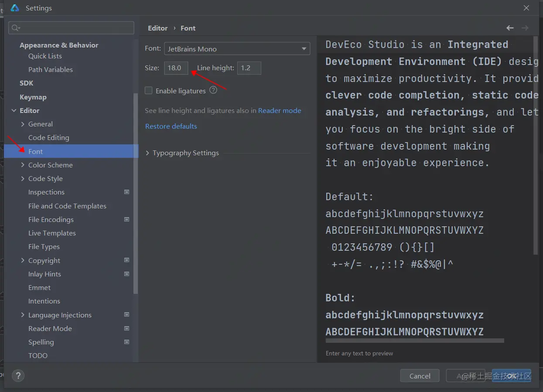Open Inlay Hints settings
This screenshot has height=392, width=543.
(44, 274)
